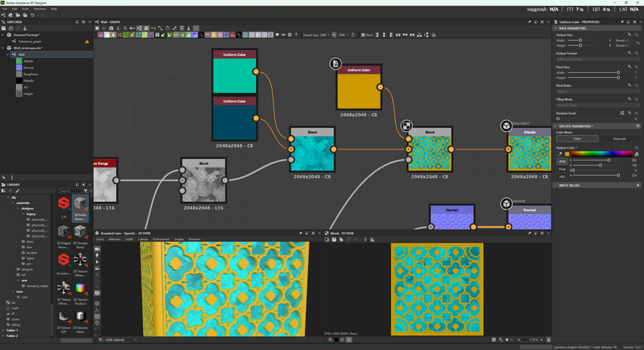Select the 3D Perlin Noise library item

(80, 205)
